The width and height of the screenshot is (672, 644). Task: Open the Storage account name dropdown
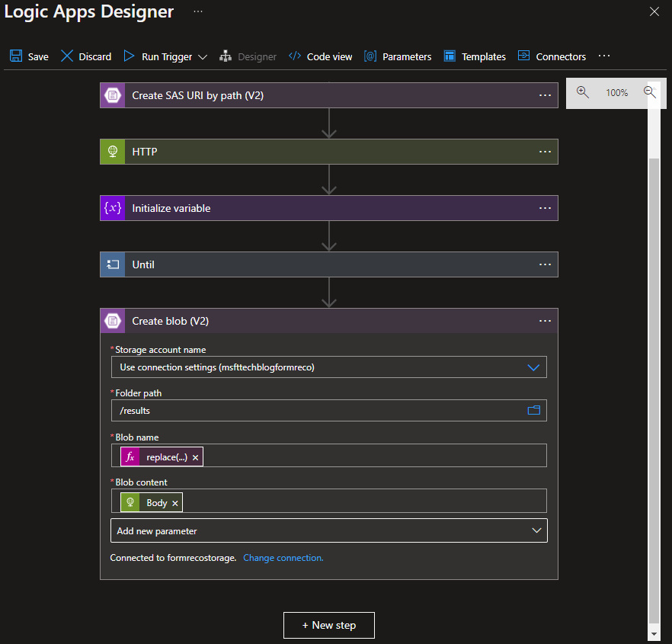pyautogui.click(x=533, y=367)
